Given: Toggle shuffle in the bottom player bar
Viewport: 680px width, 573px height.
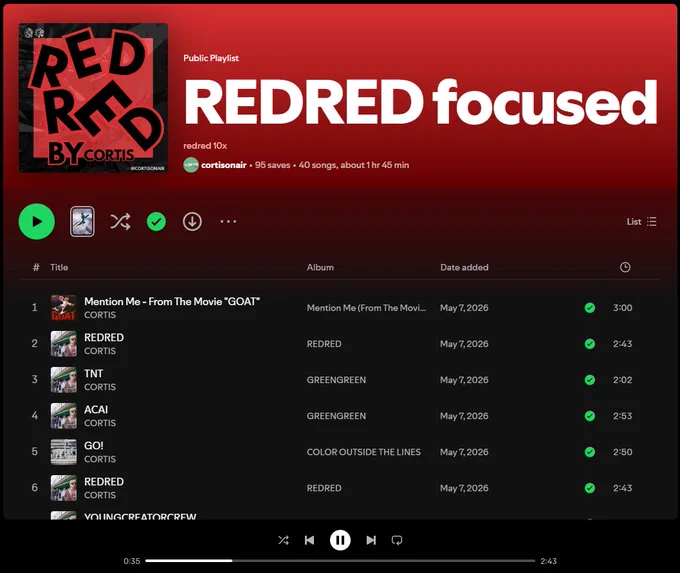Looking at the screenshot, I should (283, 540).
